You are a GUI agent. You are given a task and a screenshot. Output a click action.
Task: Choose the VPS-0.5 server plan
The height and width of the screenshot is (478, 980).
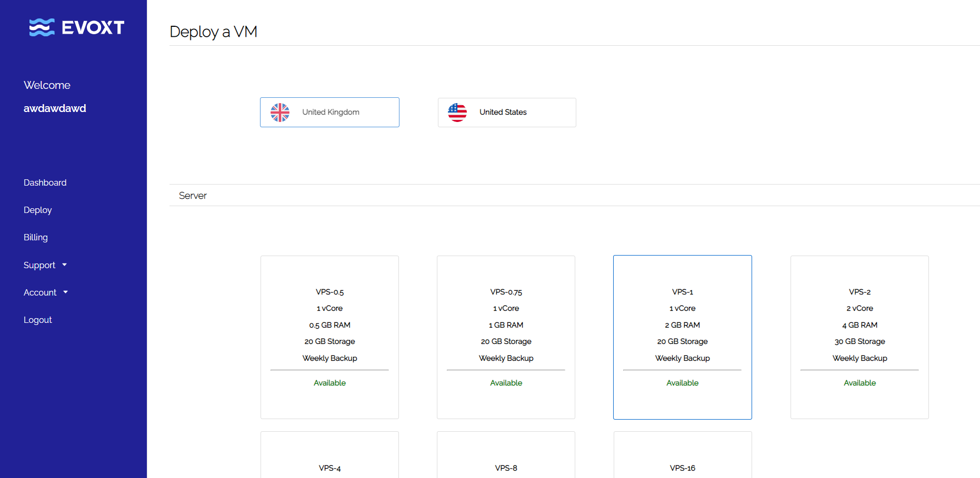point(329,337)
